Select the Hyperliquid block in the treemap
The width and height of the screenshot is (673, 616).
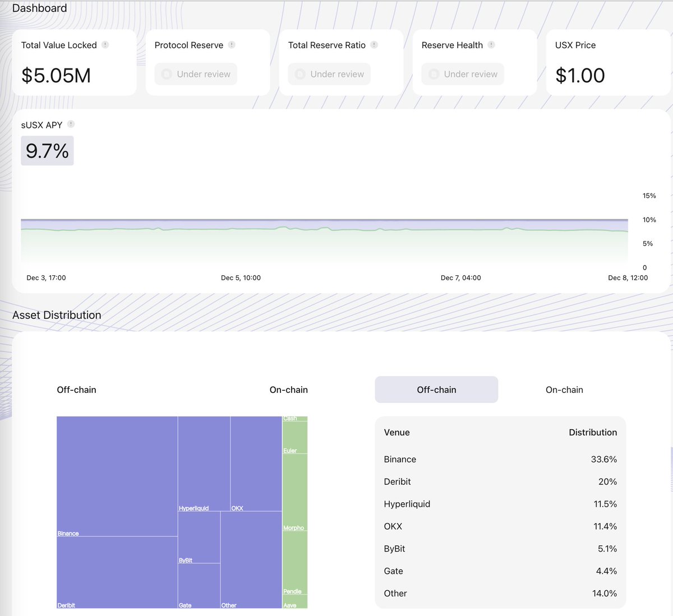[204, 464]
